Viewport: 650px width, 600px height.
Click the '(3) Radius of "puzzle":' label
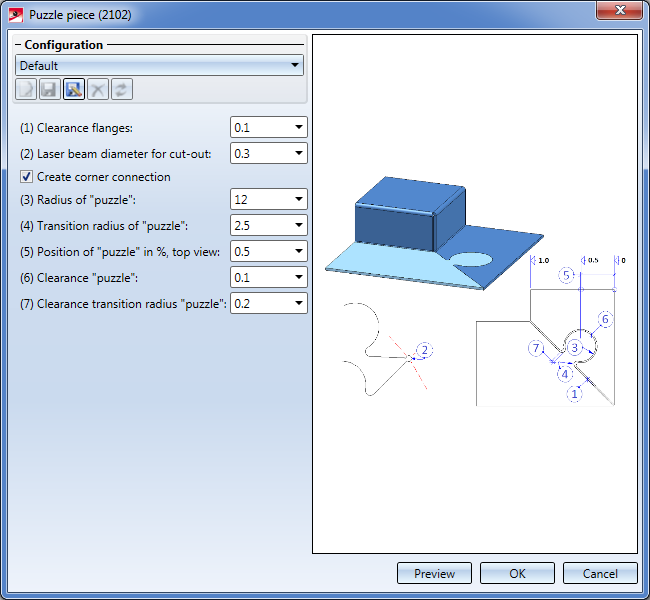pos(78,200)
